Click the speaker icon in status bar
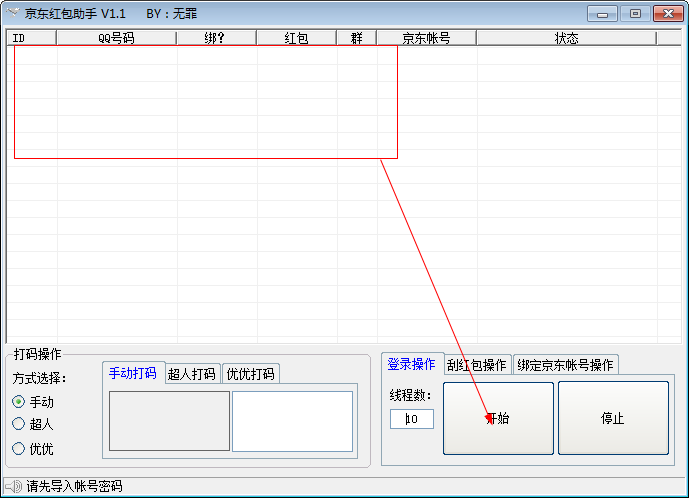 [14, 486]
